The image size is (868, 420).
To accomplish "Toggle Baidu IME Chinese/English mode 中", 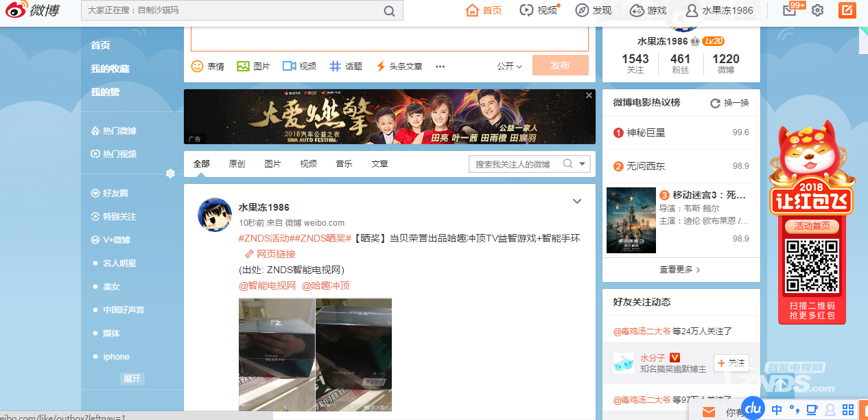I will [777, 410].
